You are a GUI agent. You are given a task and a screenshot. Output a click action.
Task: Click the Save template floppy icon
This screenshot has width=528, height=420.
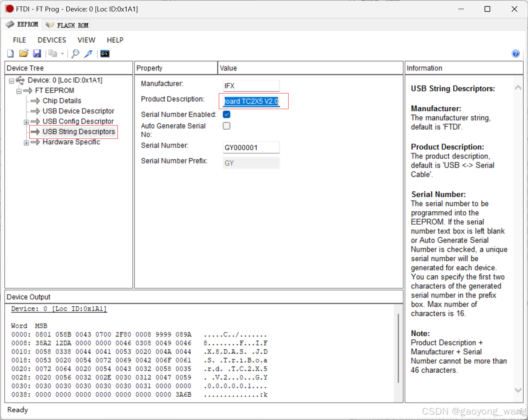click(37, 53)
